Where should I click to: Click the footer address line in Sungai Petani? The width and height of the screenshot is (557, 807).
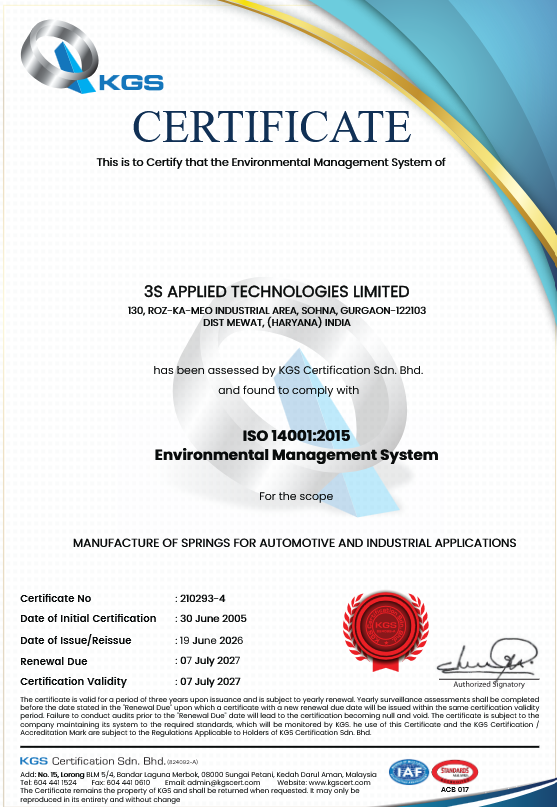point(198,775)
